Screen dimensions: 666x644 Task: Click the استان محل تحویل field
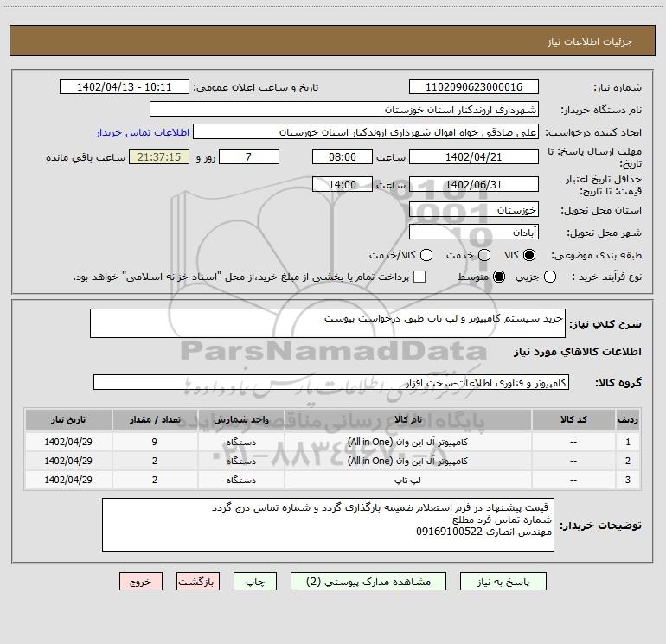coord(474,210)
